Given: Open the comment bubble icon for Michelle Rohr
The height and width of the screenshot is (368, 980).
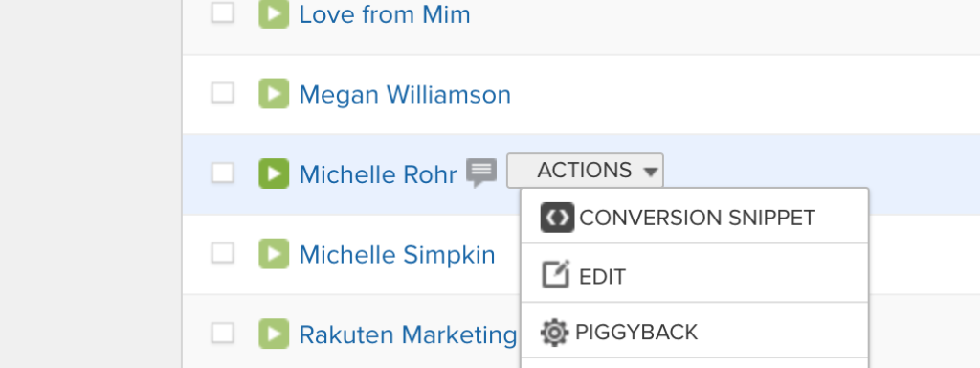Looking at the screenshot, I should click(481, 172).
